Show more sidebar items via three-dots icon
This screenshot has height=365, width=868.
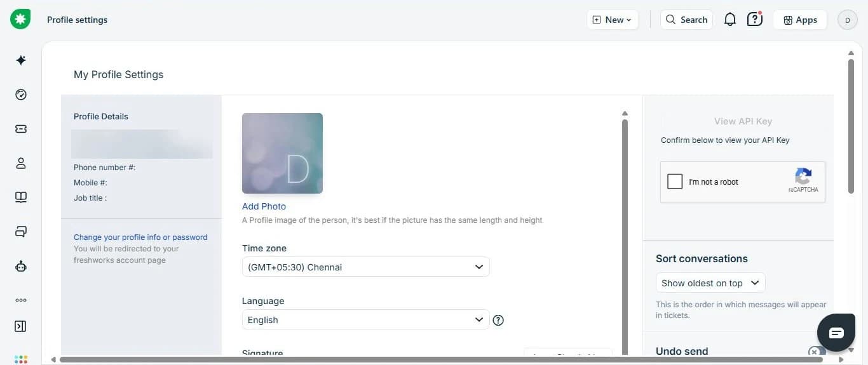point(21,300)
